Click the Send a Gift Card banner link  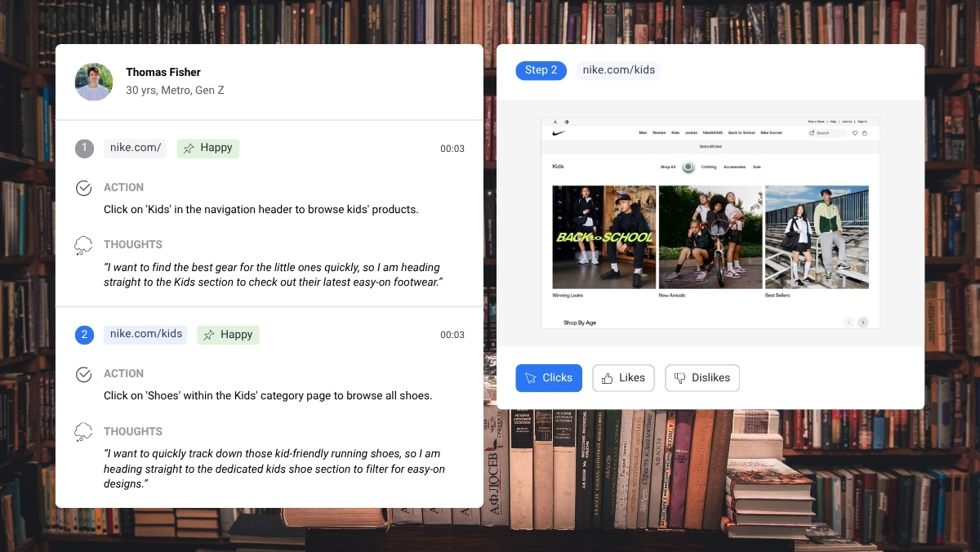710,146
